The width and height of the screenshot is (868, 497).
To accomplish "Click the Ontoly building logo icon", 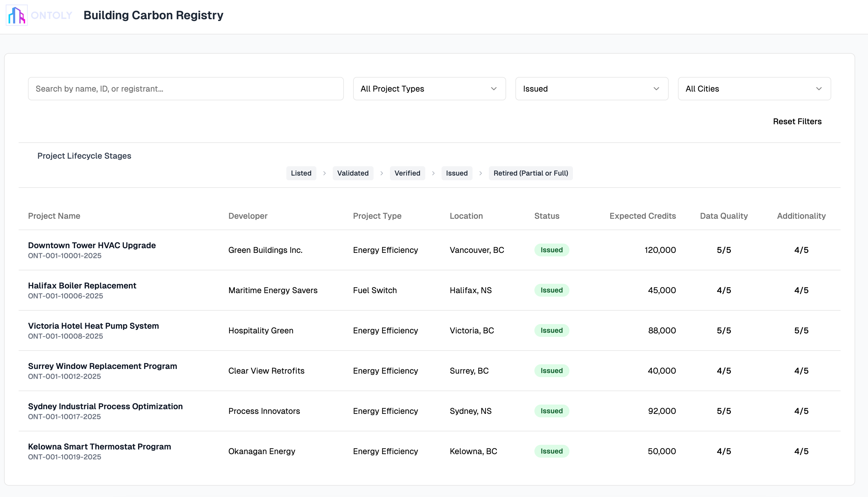I will [x=16, y=15].
